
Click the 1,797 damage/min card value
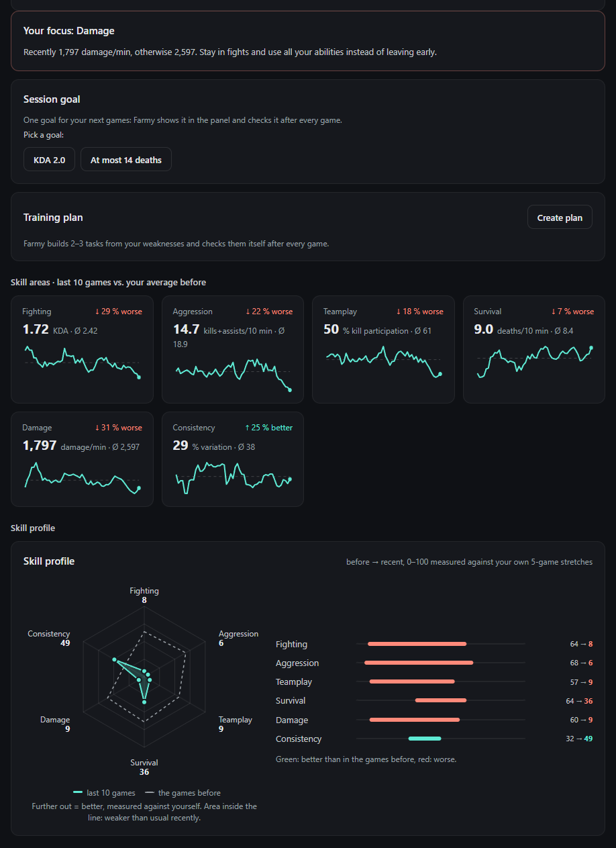pos(39,445)
